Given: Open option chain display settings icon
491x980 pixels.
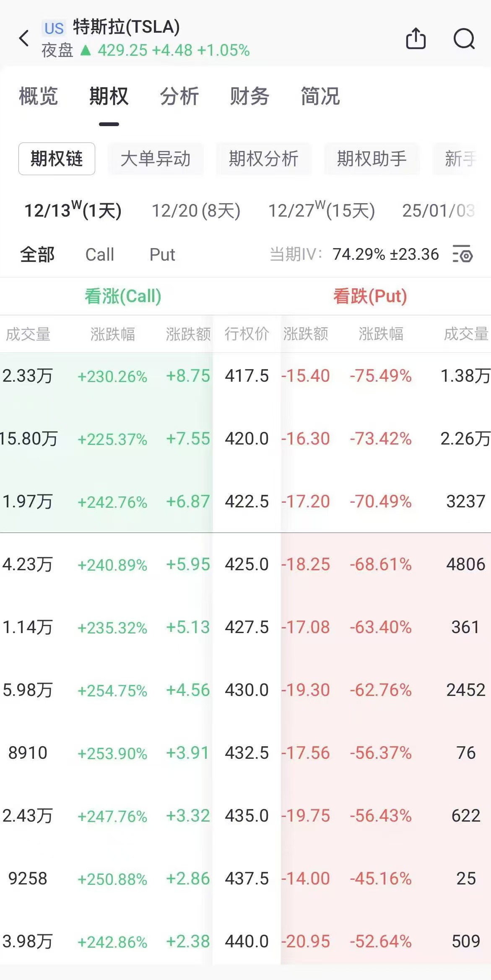Looking at the screenshot, I should pos(463,254).
